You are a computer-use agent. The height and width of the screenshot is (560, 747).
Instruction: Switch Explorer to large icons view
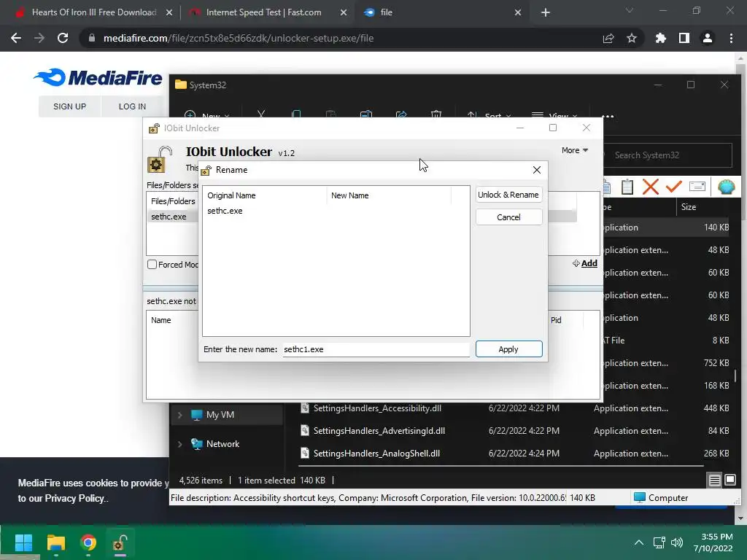[729, 480]
